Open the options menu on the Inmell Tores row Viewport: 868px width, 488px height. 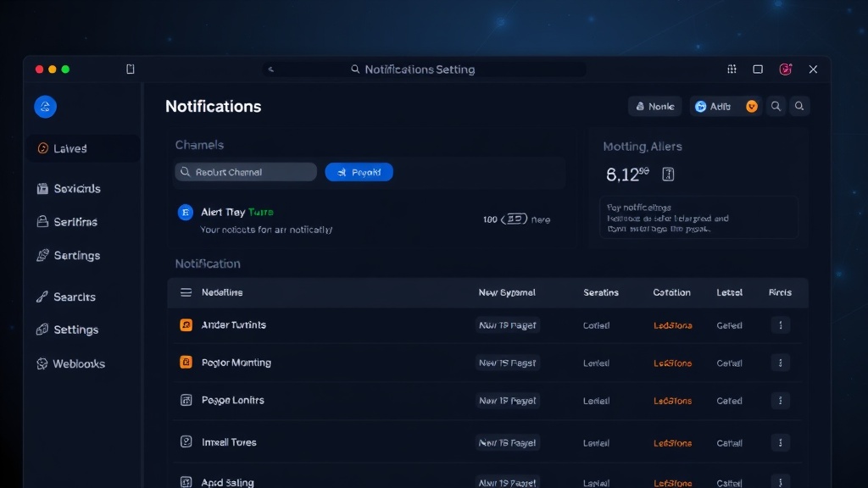tap(780, 442)
